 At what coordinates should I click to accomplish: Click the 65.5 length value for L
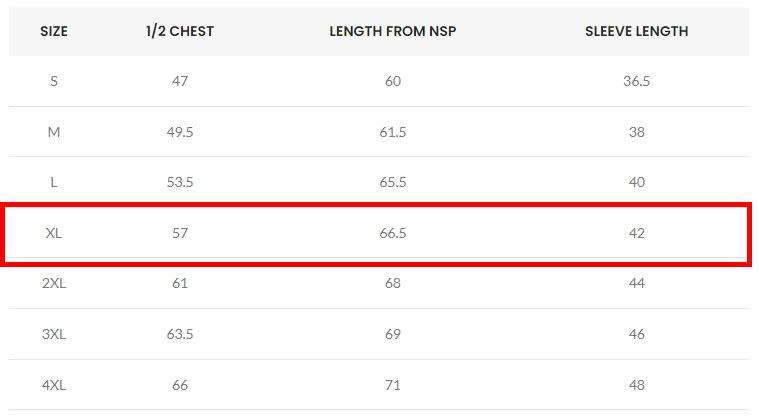[x=392, y=182]
